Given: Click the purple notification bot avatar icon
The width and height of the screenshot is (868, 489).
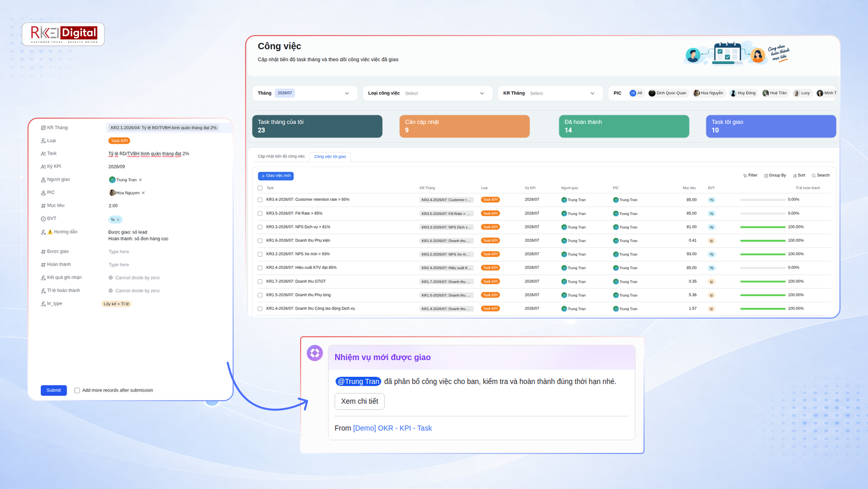Looking at the screenshot, I should pos(315,353).
